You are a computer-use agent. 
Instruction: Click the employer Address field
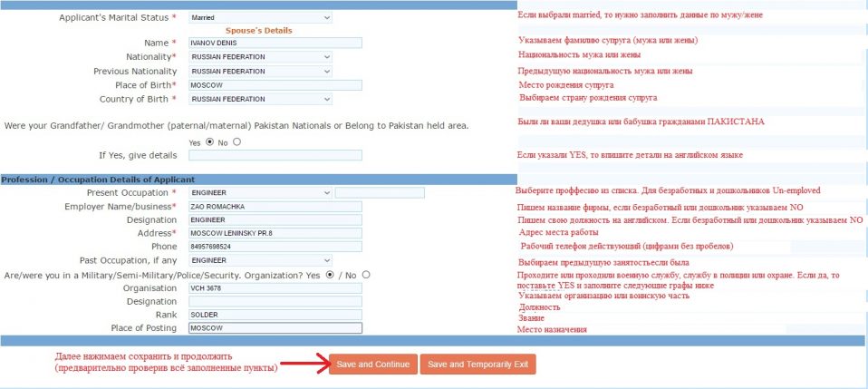click(x=275, y=233)
